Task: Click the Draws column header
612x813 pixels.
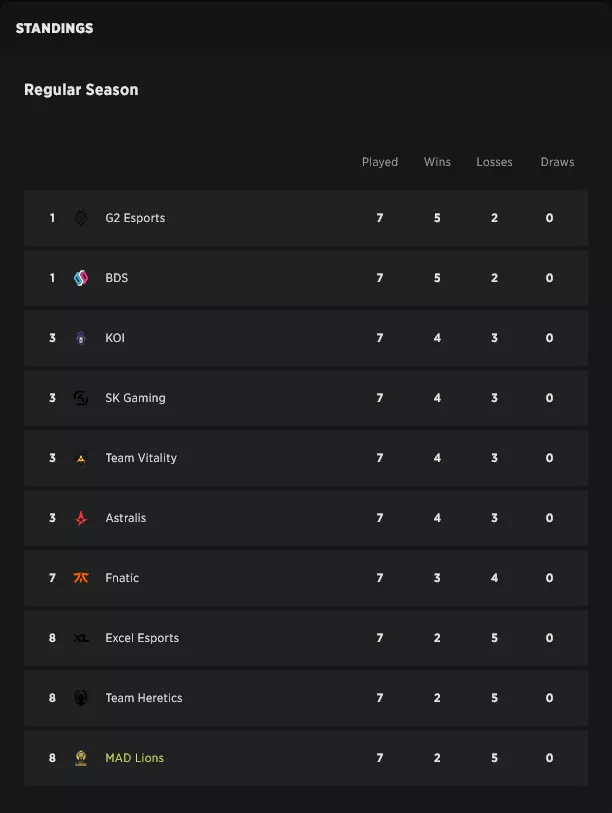Action: pos(557,161)
